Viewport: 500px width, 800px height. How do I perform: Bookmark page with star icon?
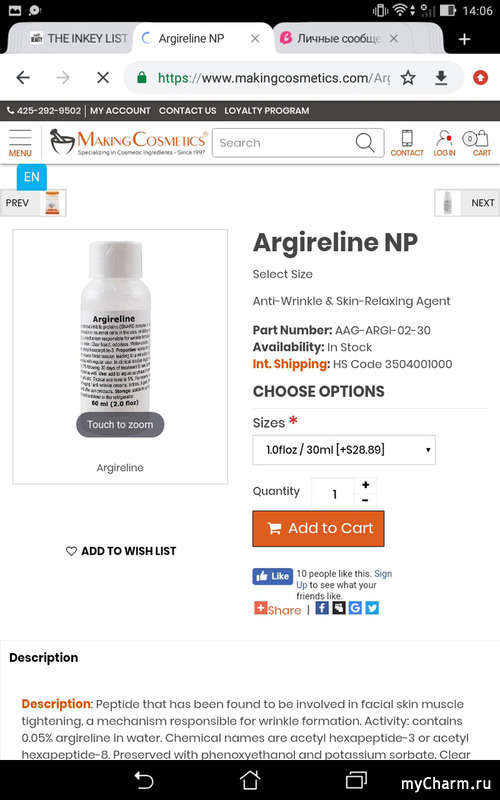coord(408,78)
